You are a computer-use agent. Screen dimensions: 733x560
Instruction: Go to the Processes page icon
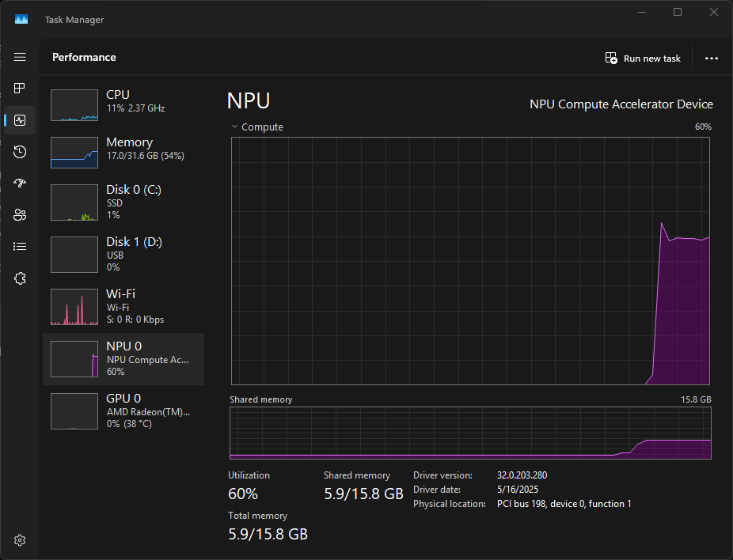click(20, 89)
